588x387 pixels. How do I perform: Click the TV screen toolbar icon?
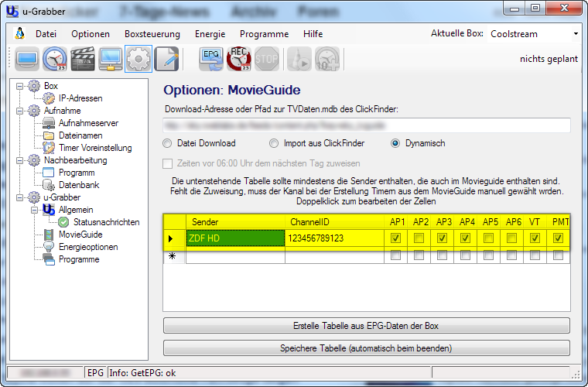27,59
